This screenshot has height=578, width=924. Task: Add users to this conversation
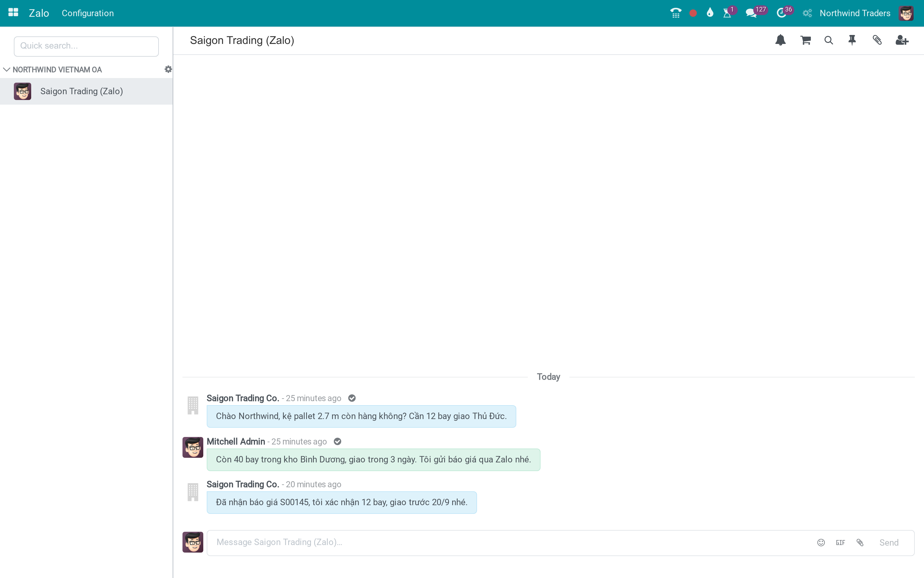(902, 40)
